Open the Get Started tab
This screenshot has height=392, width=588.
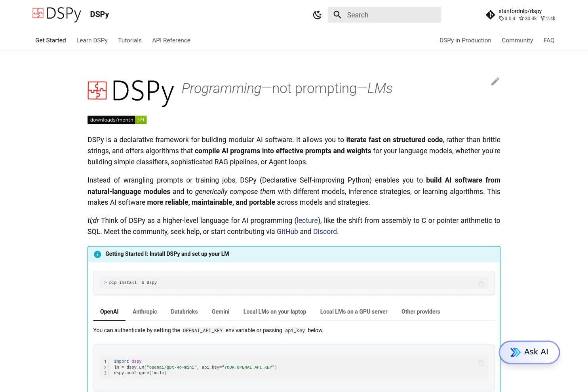tap(51, 40)
